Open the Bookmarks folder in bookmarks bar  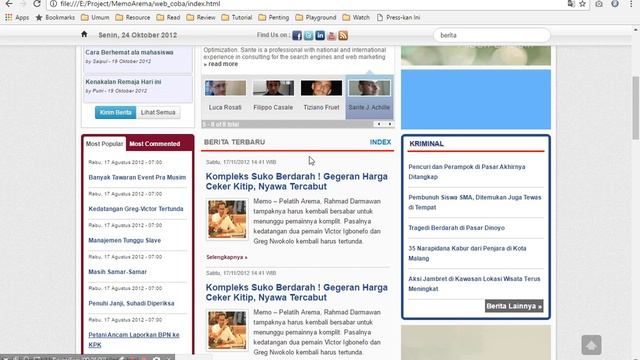point(56,18)
